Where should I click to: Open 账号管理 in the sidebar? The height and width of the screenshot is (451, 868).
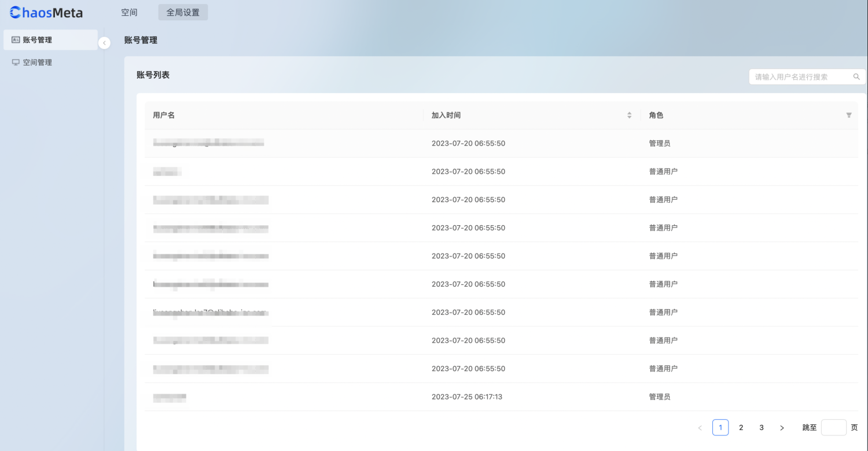tap(50, 40)
